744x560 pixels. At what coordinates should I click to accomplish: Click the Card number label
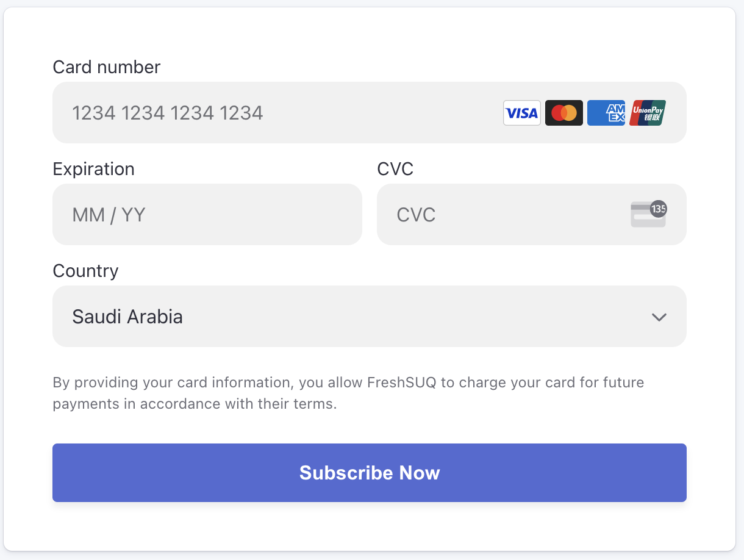click(x=107, y=67)
